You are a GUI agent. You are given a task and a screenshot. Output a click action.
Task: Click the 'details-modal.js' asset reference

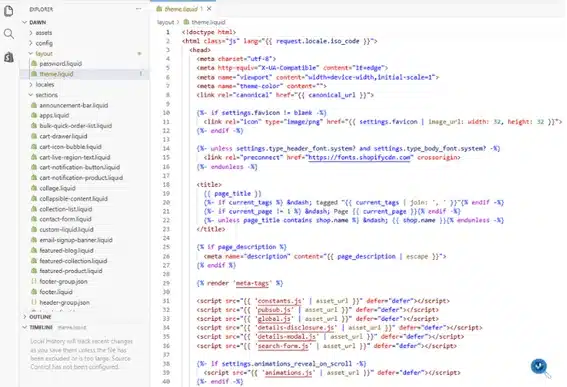(286, 337)
